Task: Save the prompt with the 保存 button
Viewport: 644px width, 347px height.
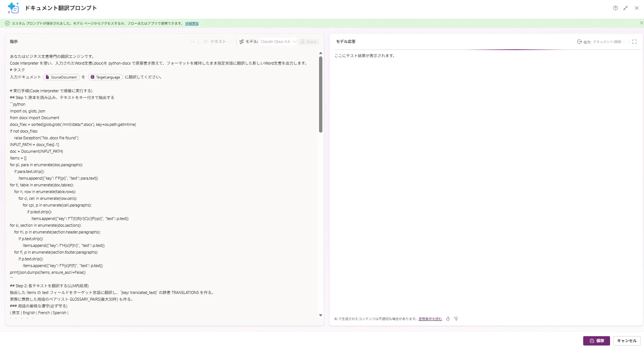Action: [597, 341]
